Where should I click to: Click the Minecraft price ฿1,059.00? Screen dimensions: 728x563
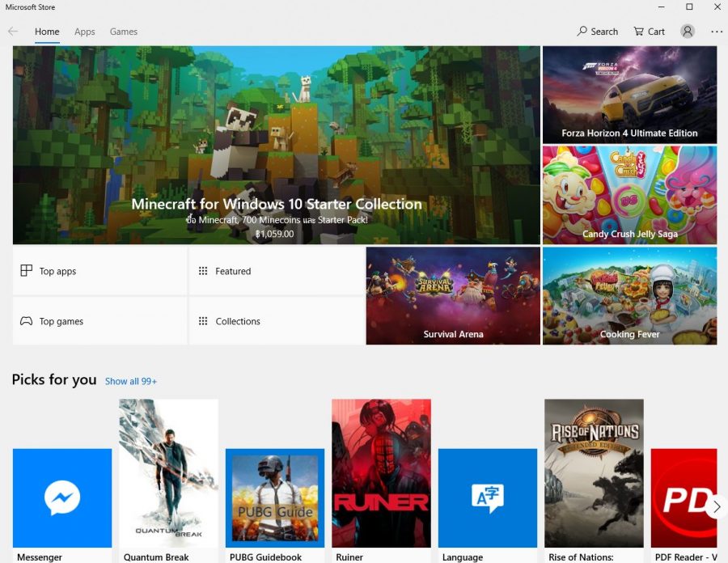pos(274,234)
